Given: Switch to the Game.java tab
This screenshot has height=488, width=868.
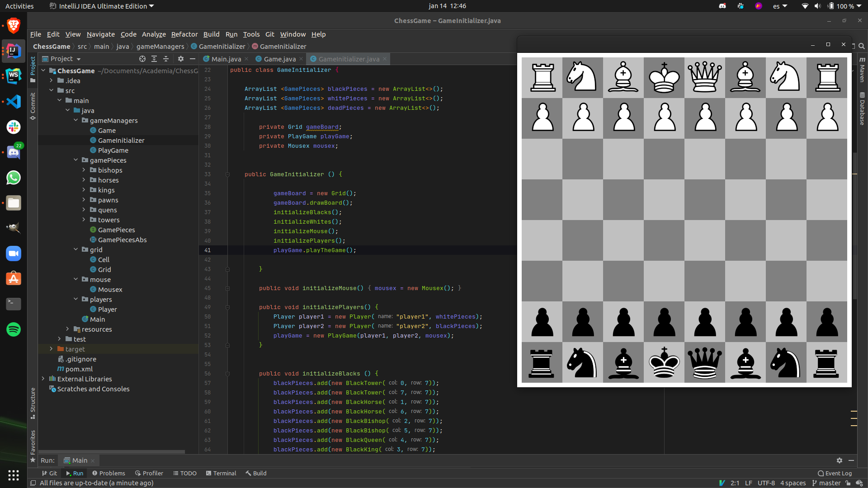Looking at the screenshot, I should tap(279, 59).
